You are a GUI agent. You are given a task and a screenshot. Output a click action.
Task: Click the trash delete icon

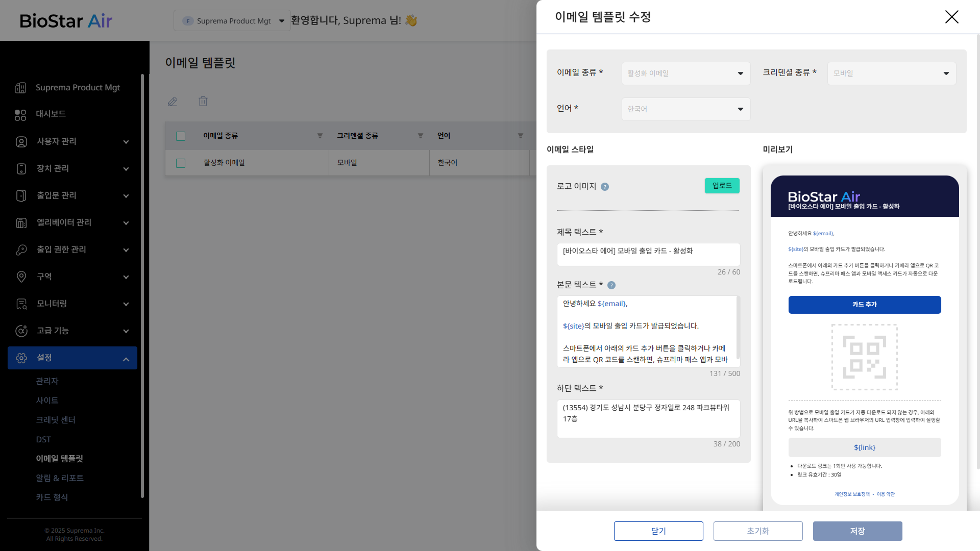(203, 102)
